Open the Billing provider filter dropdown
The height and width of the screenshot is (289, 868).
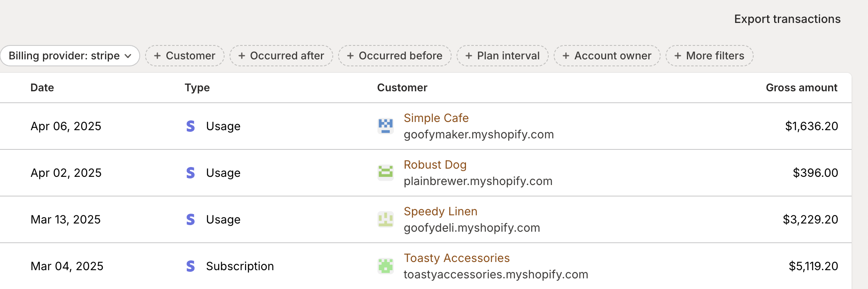(x=70, y=56)
